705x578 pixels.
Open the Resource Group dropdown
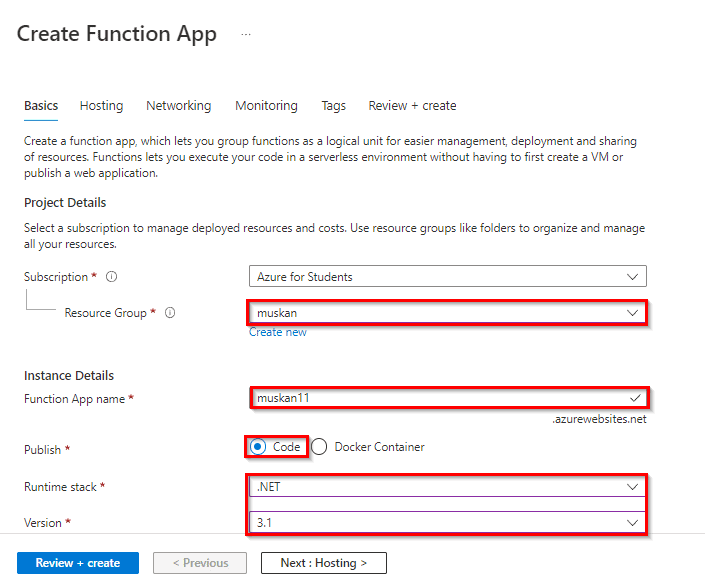pos(448,313)
